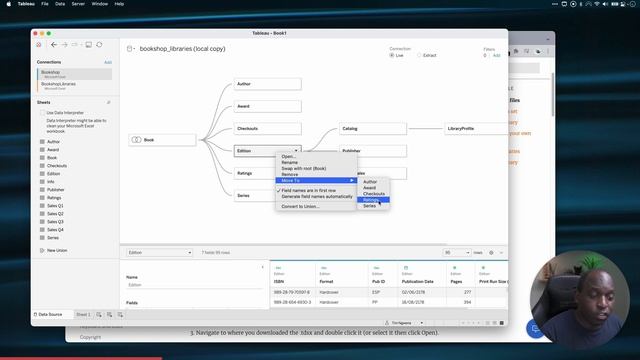Expand the preview pane options chevron
Screen dimensions: 640x360
point(501,253)
